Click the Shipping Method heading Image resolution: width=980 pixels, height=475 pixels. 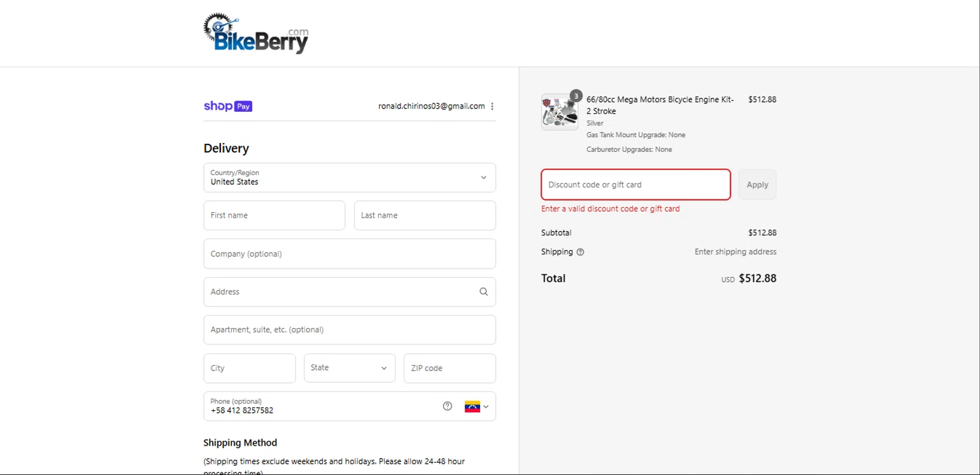[240, 442]
